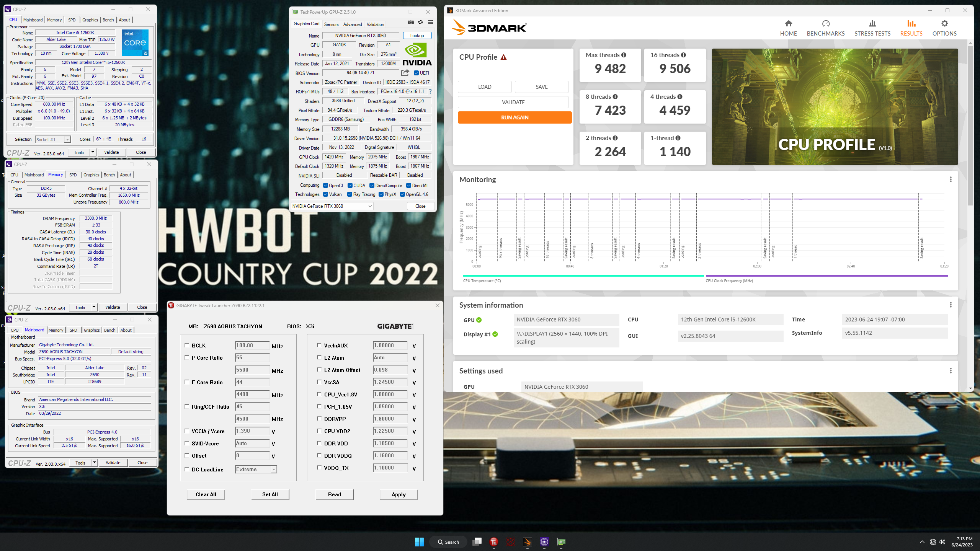Click VALIDATE button in 3DMark

[513, 102]
